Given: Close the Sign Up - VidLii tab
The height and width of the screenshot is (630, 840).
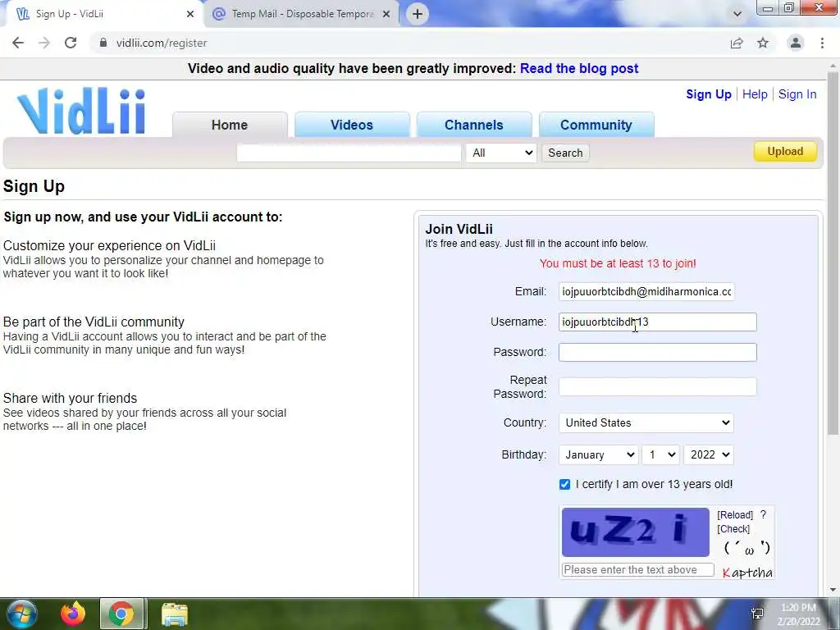Looking at the screenshot, I should tap(190, 14).
